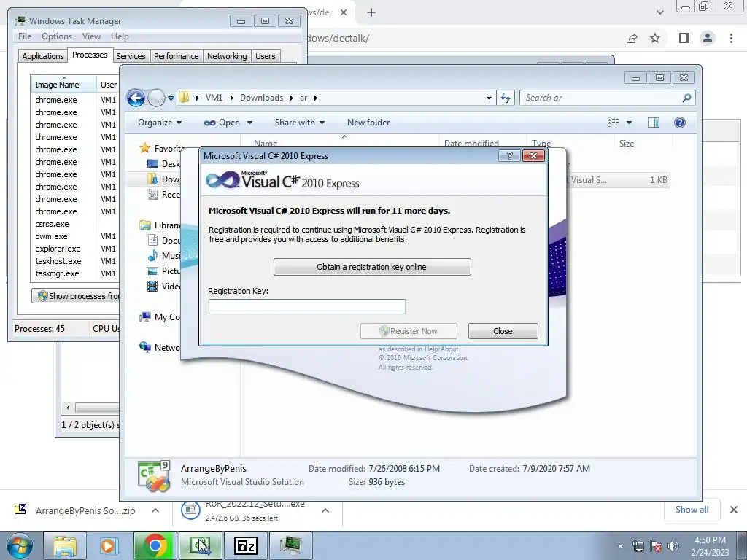747x560 pixels.
Task: Expand the address bar history dropdown
Action: (x=489, y=98)
